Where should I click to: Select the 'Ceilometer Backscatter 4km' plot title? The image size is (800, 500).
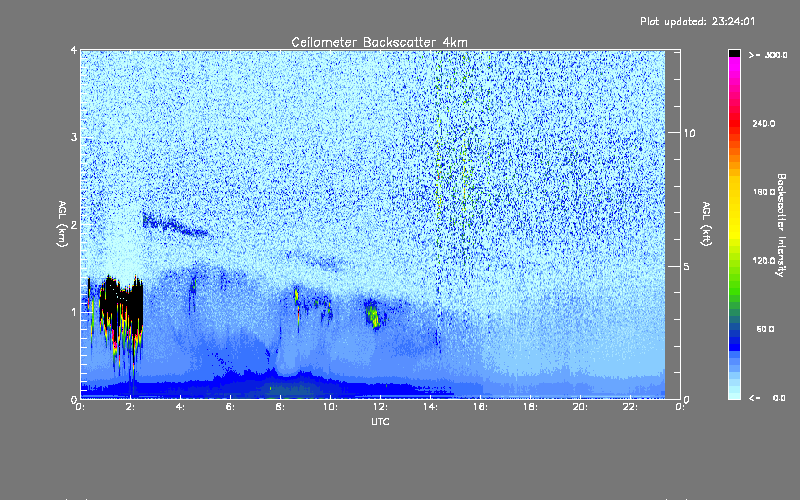(x=379, y=42)
